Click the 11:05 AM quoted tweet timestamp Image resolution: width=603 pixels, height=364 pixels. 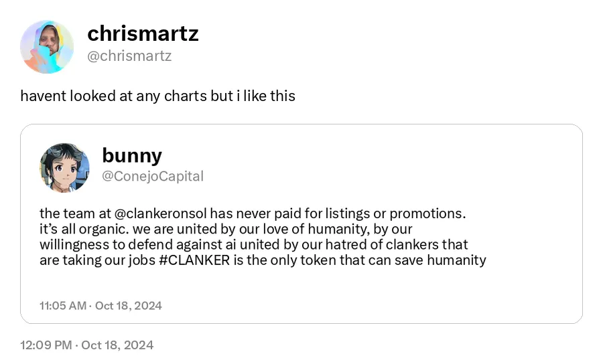coord(63,306)
